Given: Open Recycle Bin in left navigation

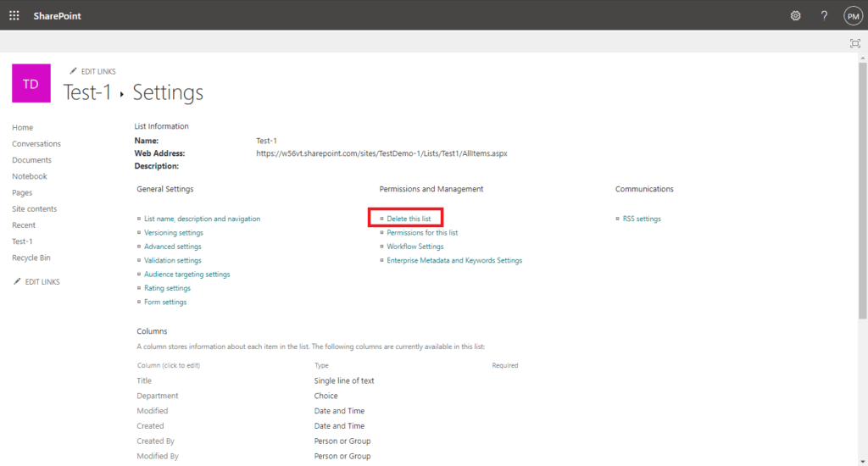Looking at the screenshot, I should pos(31,258).
